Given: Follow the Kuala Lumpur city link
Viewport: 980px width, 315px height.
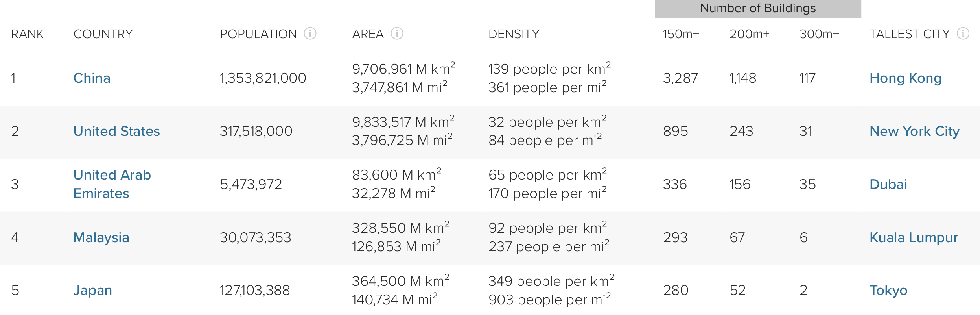Looking at the screenshot, I should point(914,237).
